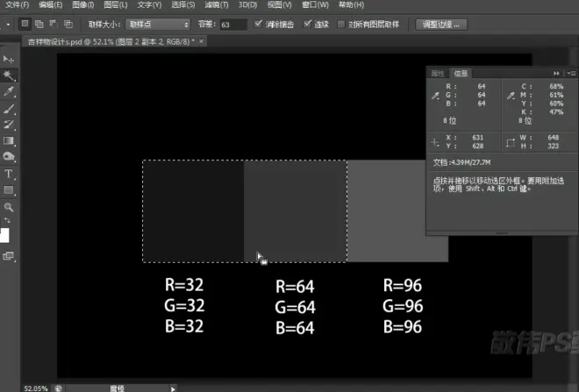Viewport: 579px width, 392px height.
Task: Select the Brush tool
Action: click(x=9, y=108)
